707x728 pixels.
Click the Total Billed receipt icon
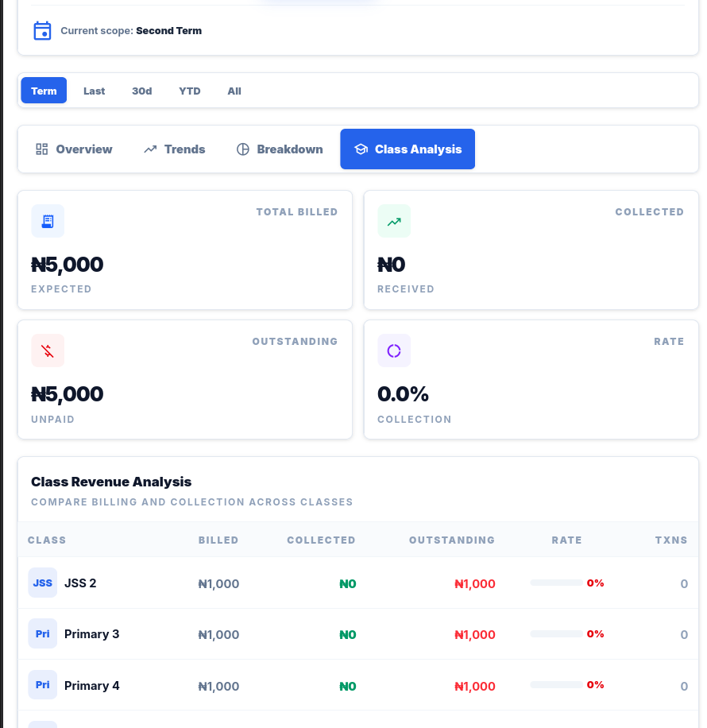pyautogui.click(x=48, y=221)
